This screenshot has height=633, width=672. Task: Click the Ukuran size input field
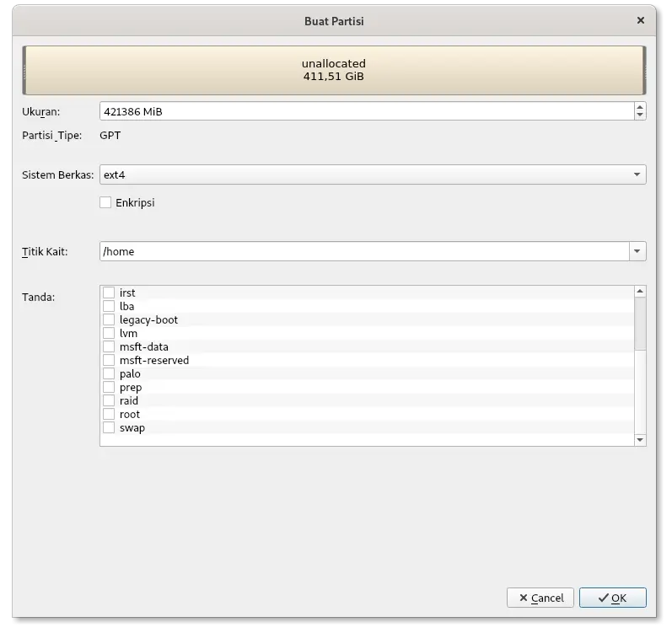pos(367,111)
